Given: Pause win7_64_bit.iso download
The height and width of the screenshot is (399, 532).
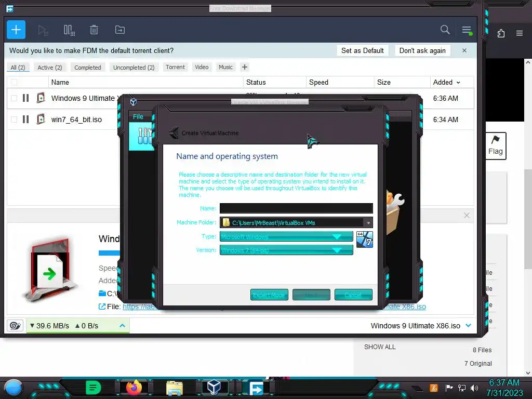Looking at the screenshot, I should (x=25, y=119).
